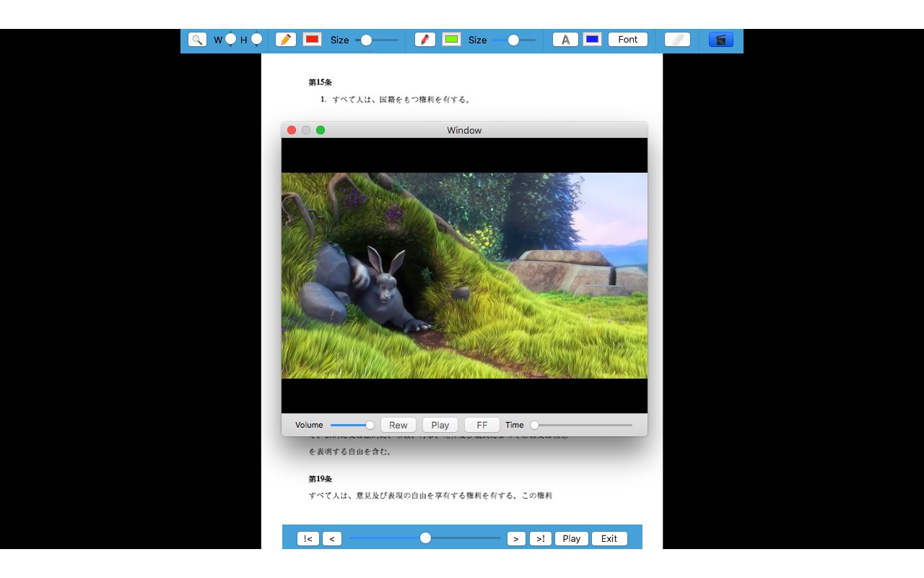Viewport: 924px width, 578px height.
Task: Select the red highlighter marker tool
Action: coord(425,40)
